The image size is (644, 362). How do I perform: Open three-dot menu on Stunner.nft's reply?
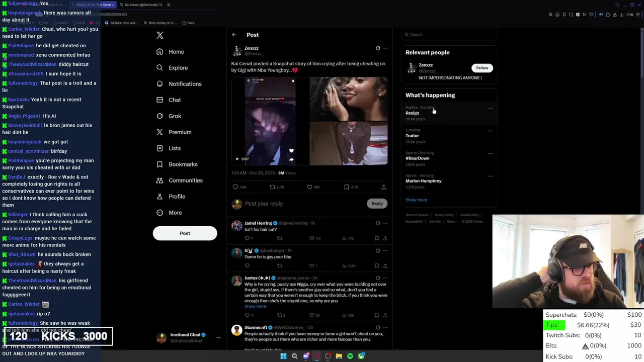point(385,327)
